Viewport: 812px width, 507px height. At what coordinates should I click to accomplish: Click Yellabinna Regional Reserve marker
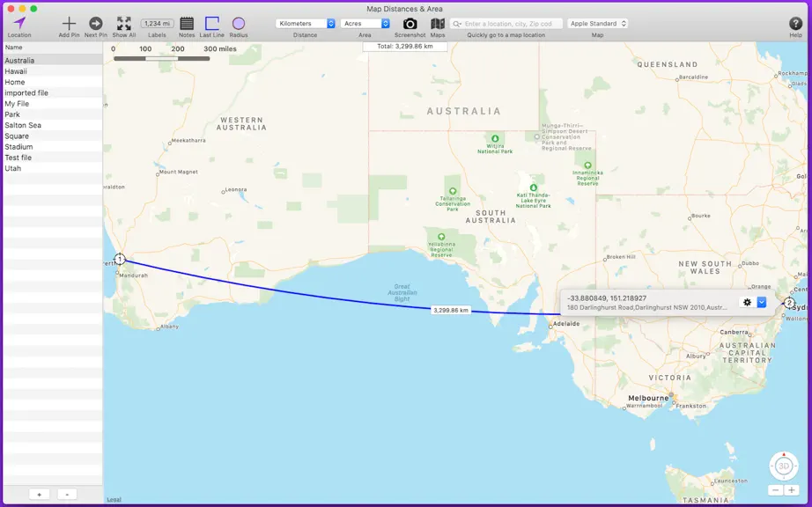point(441,237)
